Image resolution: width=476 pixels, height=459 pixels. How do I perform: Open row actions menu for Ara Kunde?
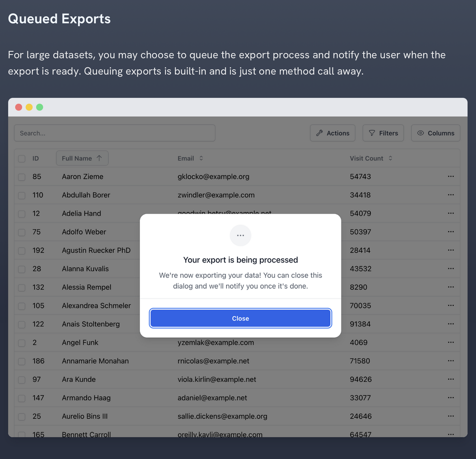point(450,379)
